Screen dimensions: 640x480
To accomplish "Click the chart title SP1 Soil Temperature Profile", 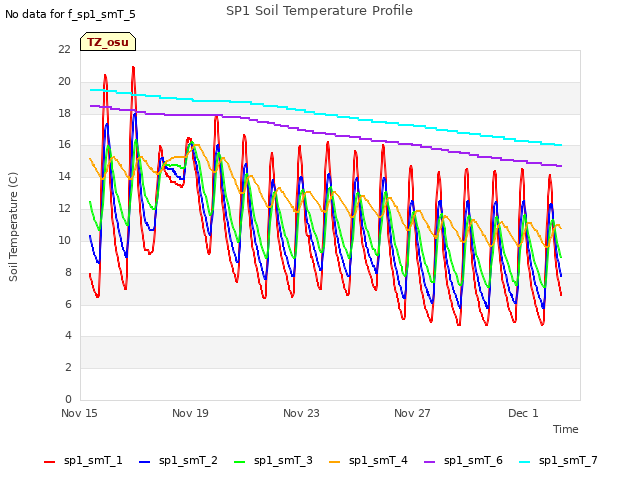I will pos(319,11).
